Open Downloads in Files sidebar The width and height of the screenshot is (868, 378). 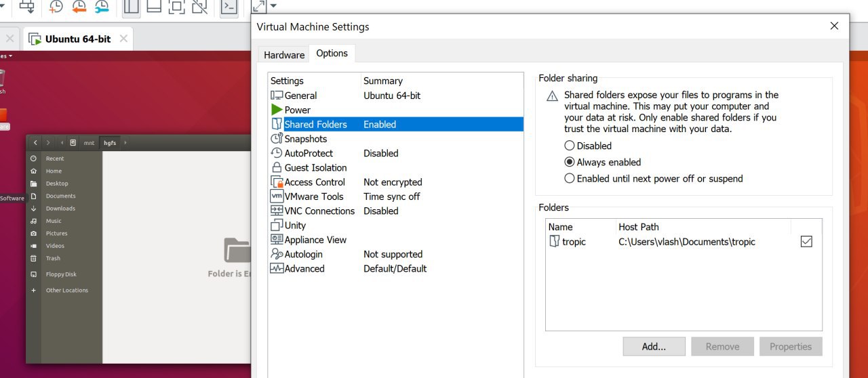click(x=64, y=209)
